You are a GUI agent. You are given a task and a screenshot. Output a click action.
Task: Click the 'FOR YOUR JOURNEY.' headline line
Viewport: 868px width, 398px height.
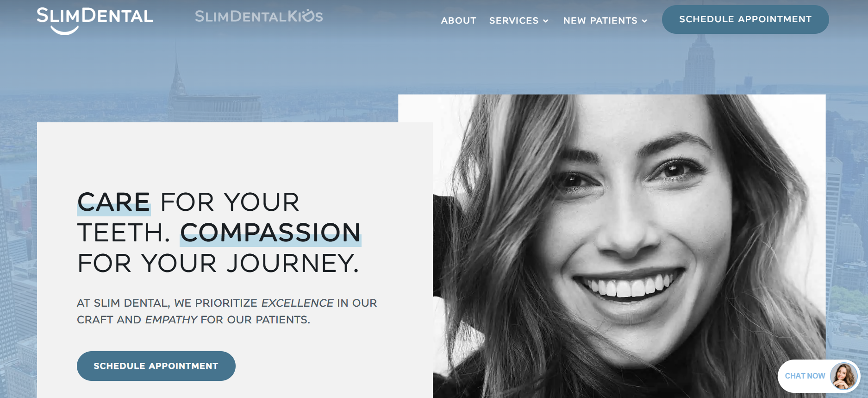point(218,263)
